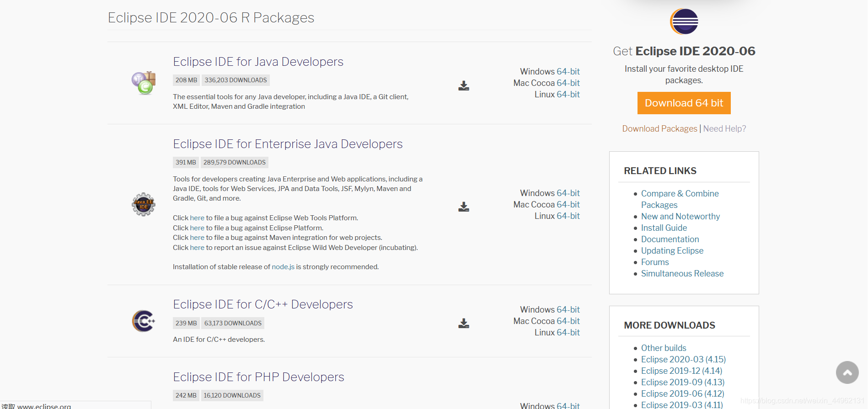Open Simultaneous Release link
The image size is (868, 409).
point(682,274)
